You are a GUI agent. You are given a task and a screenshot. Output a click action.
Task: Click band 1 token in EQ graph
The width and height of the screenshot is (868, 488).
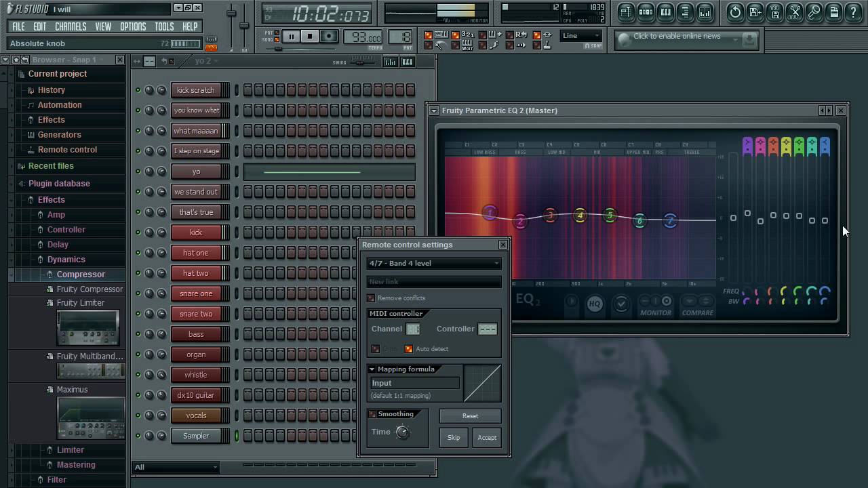[x=490, y=213]
